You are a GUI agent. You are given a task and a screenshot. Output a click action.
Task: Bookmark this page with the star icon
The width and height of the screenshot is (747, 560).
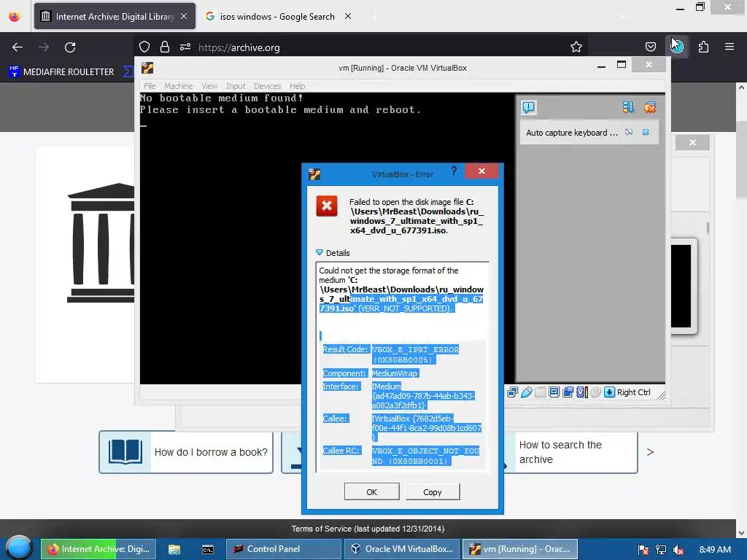(576, 47)
